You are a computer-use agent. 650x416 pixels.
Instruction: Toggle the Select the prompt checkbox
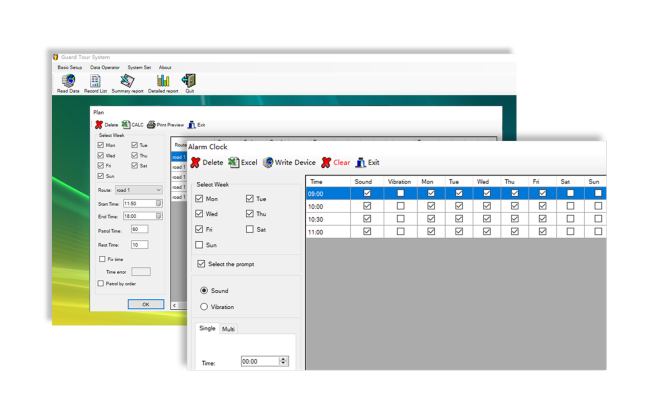(x=201, y=264)
